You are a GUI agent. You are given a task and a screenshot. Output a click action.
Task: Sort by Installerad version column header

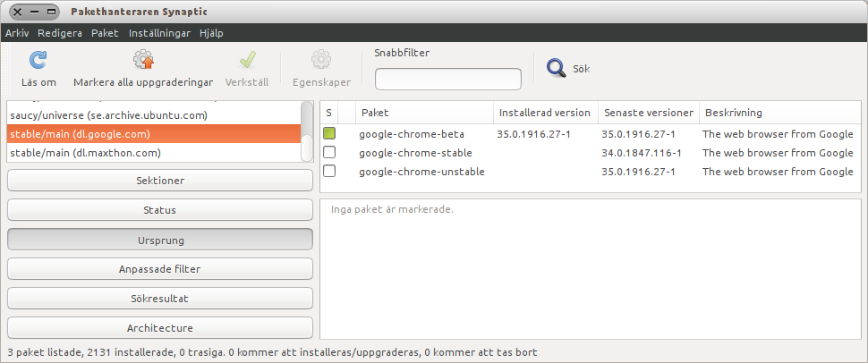[545, 113]
